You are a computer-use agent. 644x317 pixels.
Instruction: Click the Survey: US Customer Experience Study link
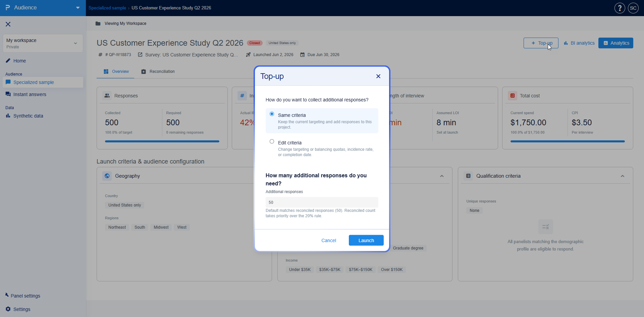coord(191,55)
